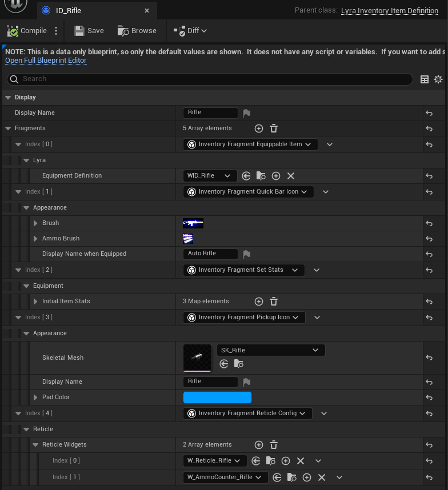Image resolution: width=448 pixels, height=490 pixels.
Task: Open options chevron for Fragments Index 0
Action: click(330, 144)
